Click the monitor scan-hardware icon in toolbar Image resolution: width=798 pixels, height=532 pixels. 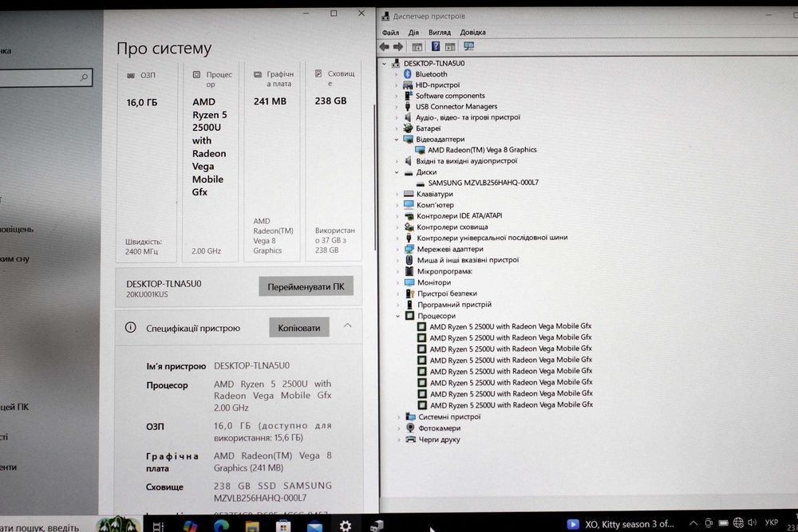(468, 46)
